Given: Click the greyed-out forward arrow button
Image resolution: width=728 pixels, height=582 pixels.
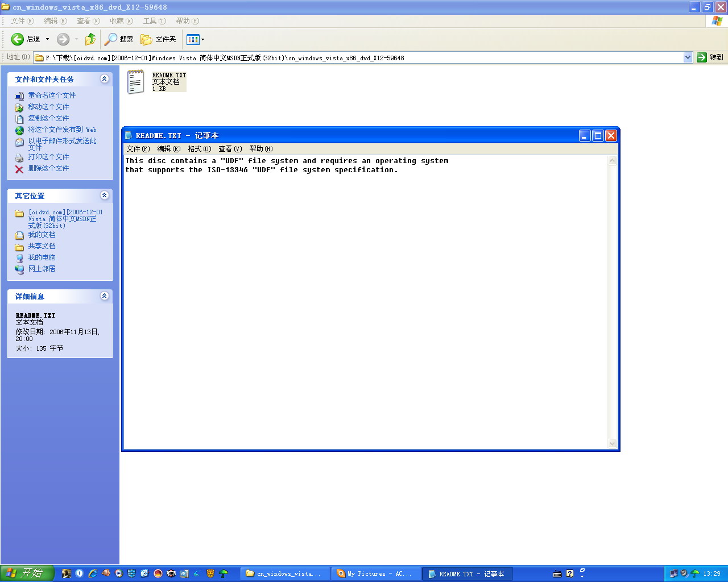Looking at the screenshot, I should (x=63, y=39).
